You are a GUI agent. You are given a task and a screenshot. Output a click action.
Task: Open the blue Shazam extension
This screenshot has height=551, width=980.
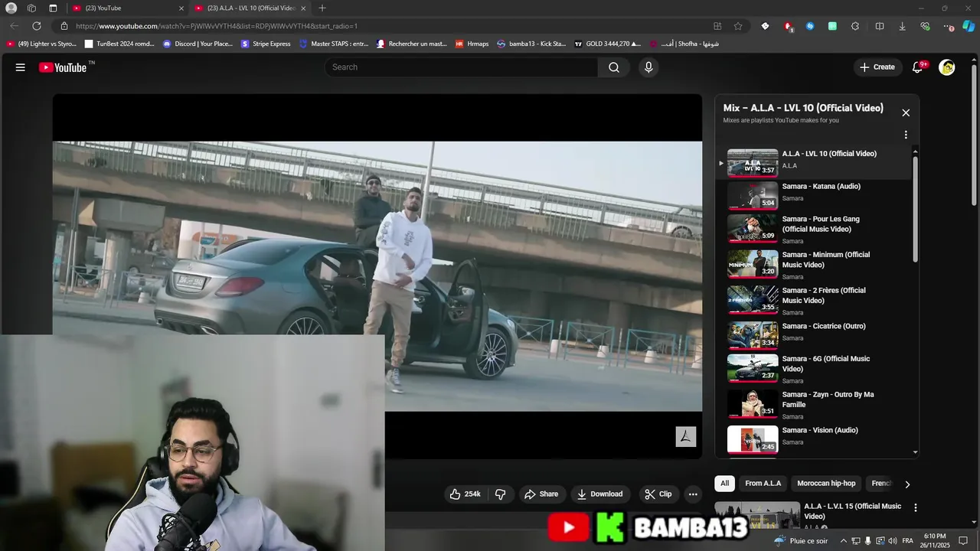809,26
